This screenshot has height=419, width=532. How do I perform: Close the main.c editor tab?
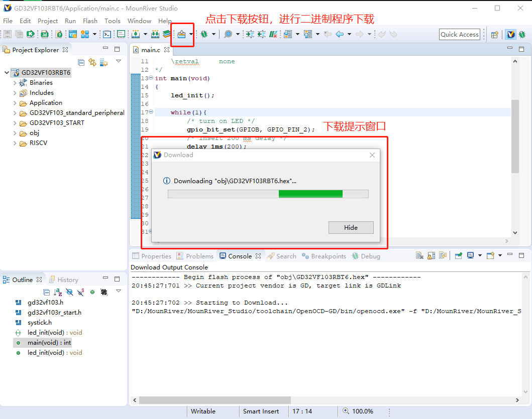167,50
